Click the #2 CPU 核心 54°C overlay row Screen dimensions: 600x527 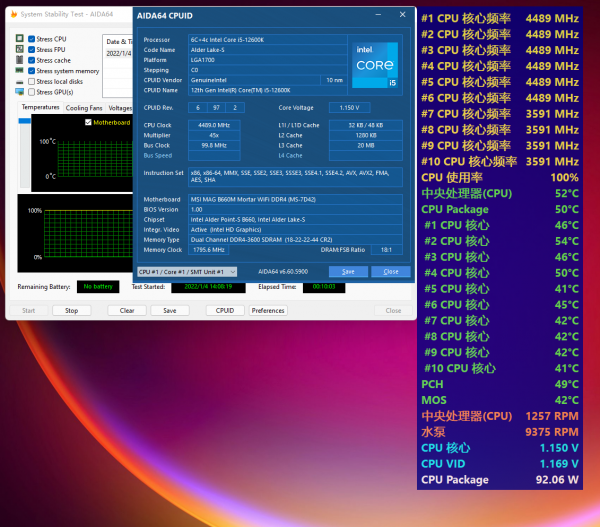point(500,241)
